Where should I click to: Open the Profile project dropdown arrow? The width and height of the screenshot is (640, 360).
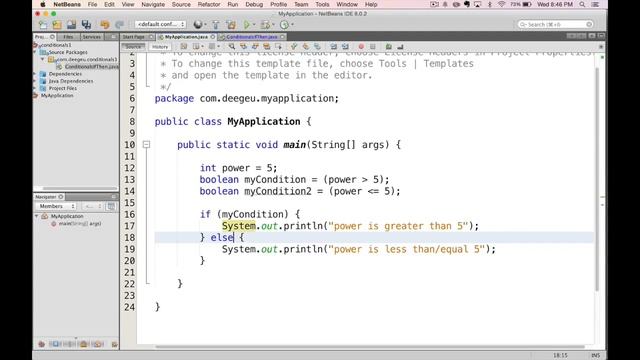click(x=292, y=25)
